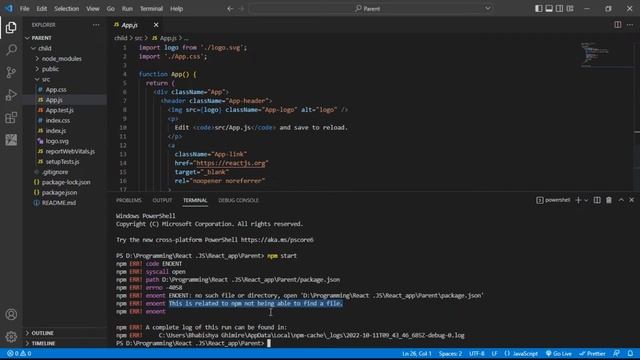Open package-lock.json in explorer

pyautogui.click(x=65, y=182)
